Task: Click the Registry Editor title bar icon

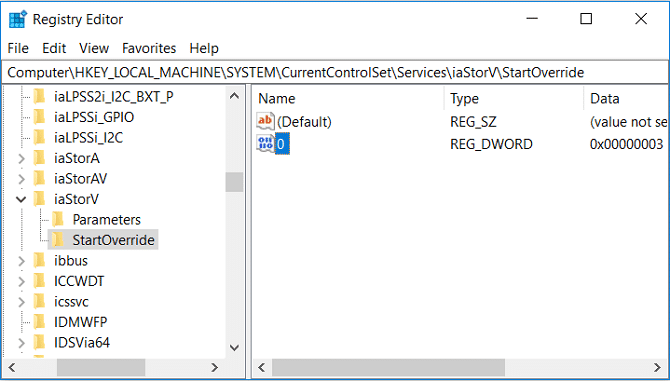Action: [18, 19]
